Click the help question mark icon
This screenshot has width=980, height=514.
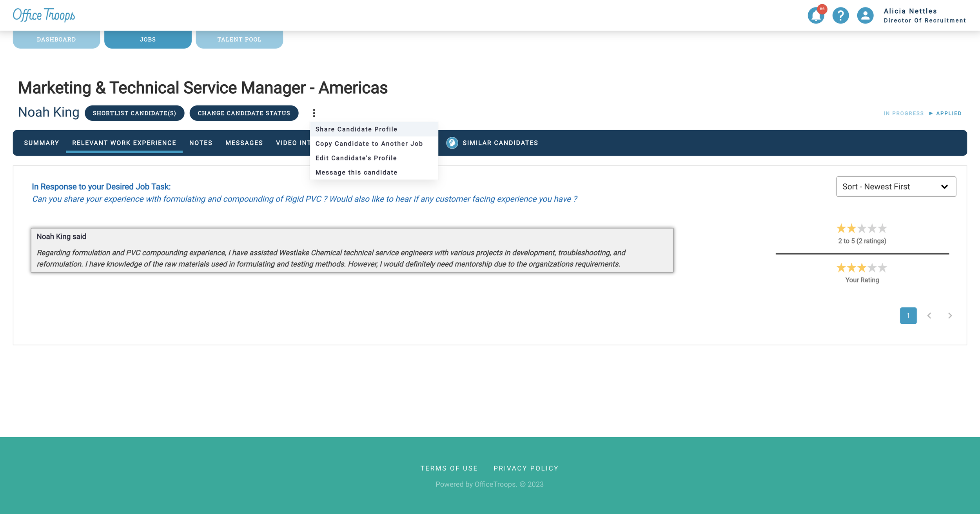840,16
